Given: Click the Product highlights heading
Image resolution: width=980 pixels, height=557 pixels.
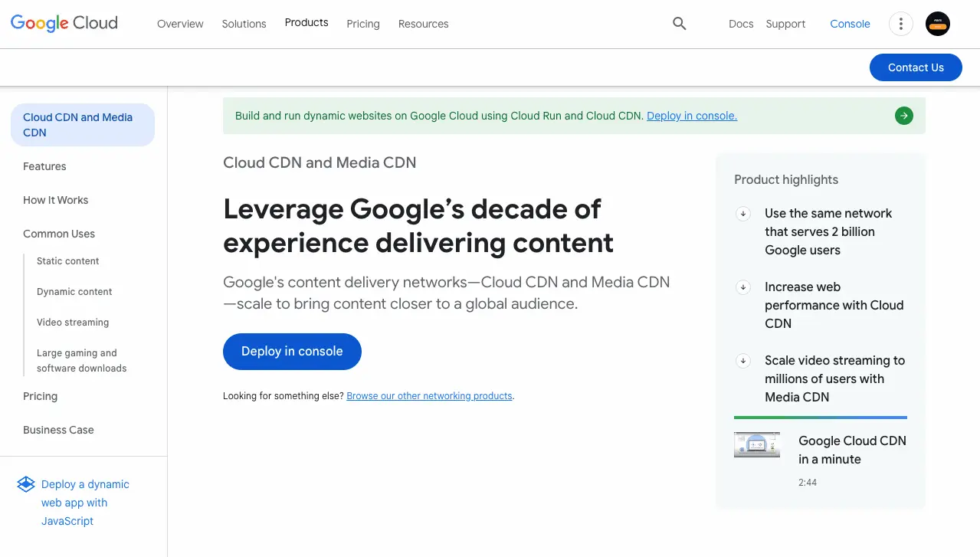Looking at the screenshot, I should pyautogui.click(x=786, y=179).
